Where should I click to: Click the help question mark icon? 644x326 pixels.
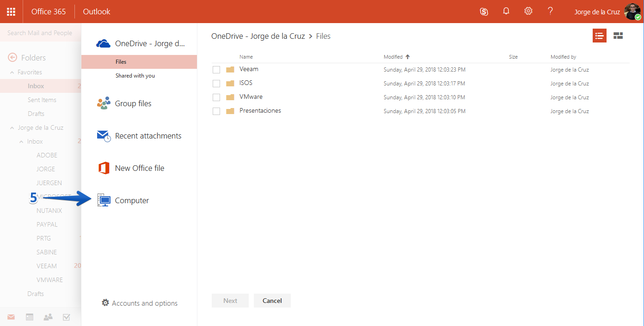pyautogui.click(x=550, y=11)
